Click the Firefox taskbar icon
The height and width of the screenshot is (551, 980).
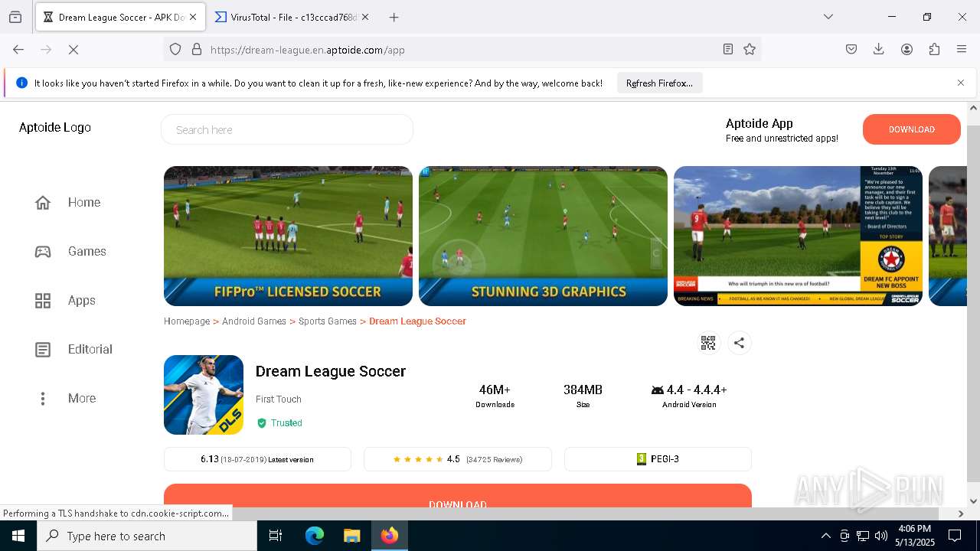390,536
